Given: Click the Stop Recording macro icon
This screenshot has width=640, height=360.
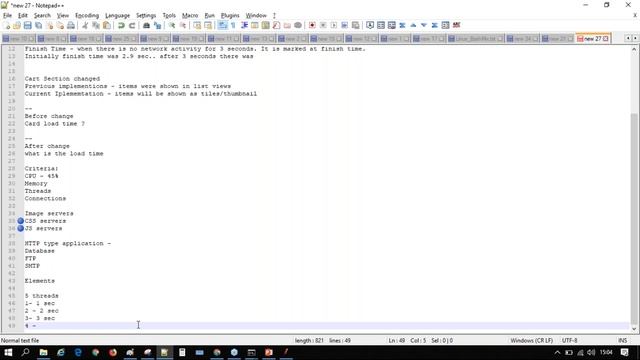Looking at the screenshot, I should [x=323, y=25].
